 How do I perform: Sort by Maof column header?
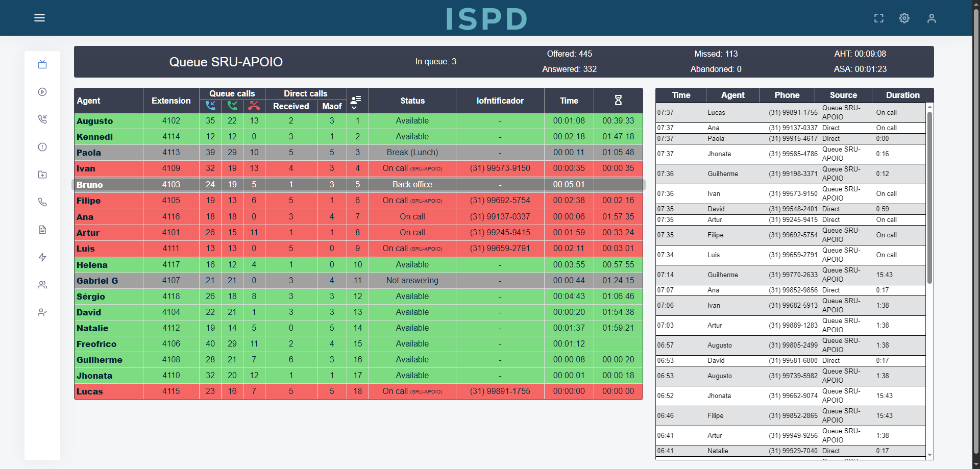[x=332, y=106]
